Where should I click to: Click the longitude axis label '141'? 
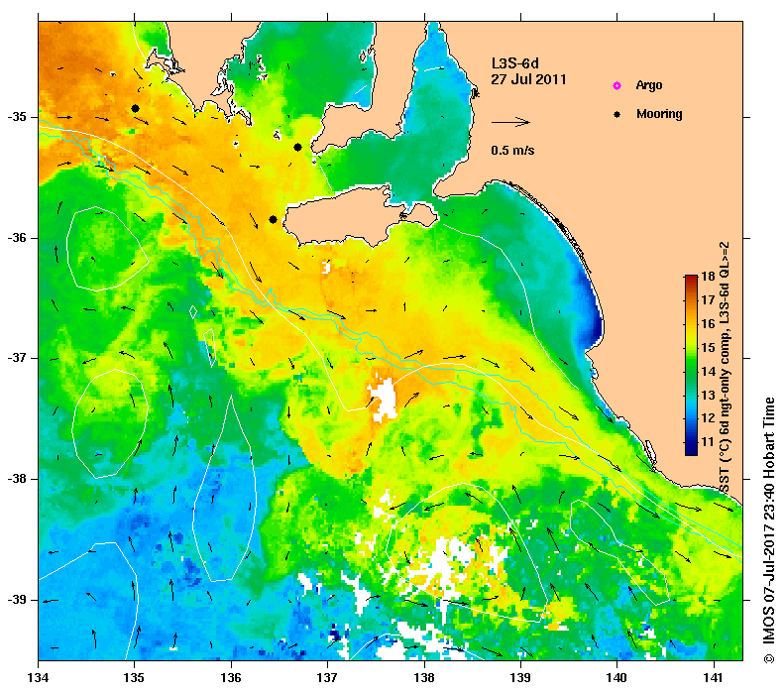click(714, 678)
